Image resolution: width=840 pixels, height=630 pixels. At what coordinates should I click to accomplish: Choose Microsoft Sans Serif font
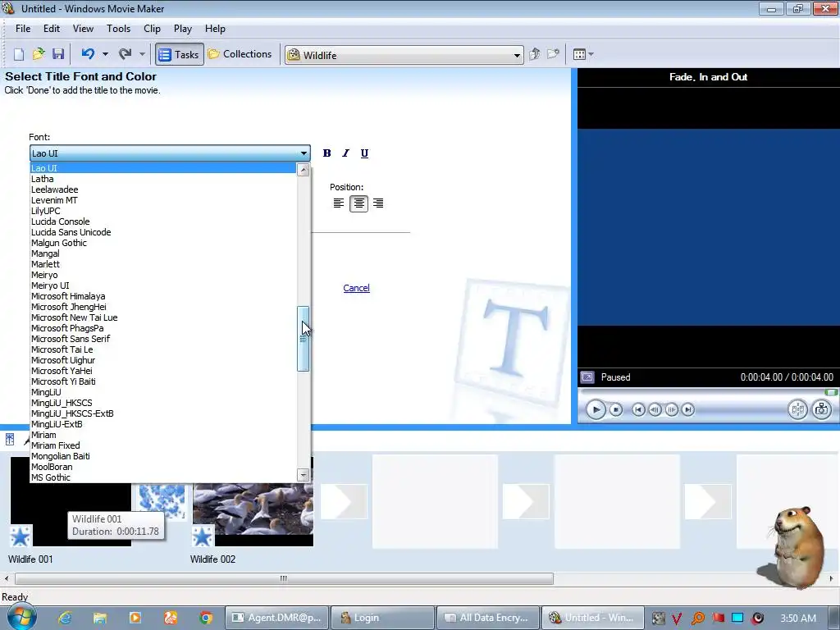[x=163, y=339]
